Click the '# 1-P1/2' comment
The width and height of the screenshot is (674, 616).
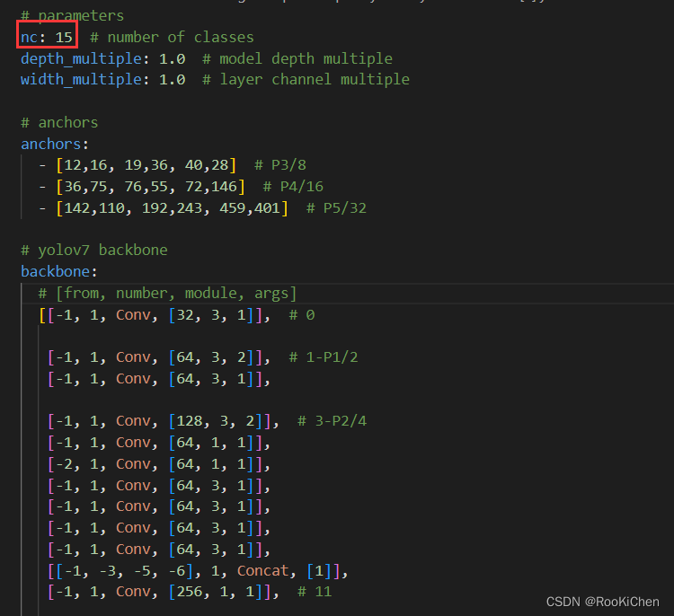[x=324, y=357]
